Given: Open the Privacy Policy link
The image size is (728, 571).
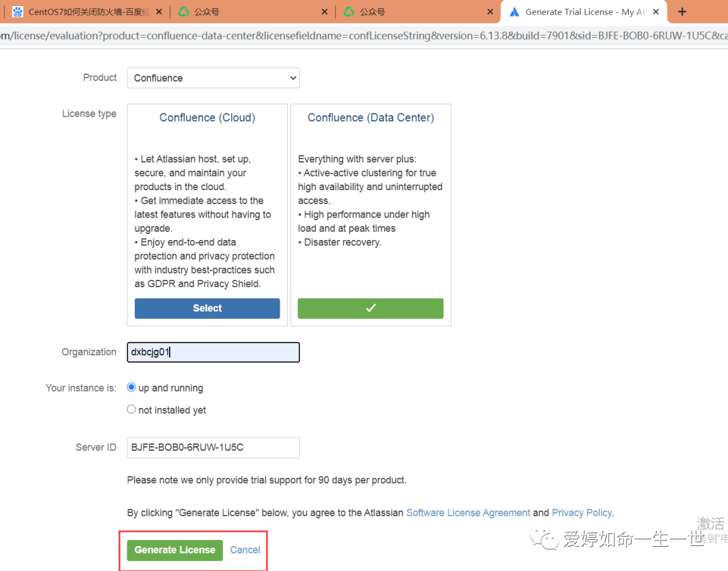Looking at the screenshot, I should pyautogui.click(x=582, y=513).
